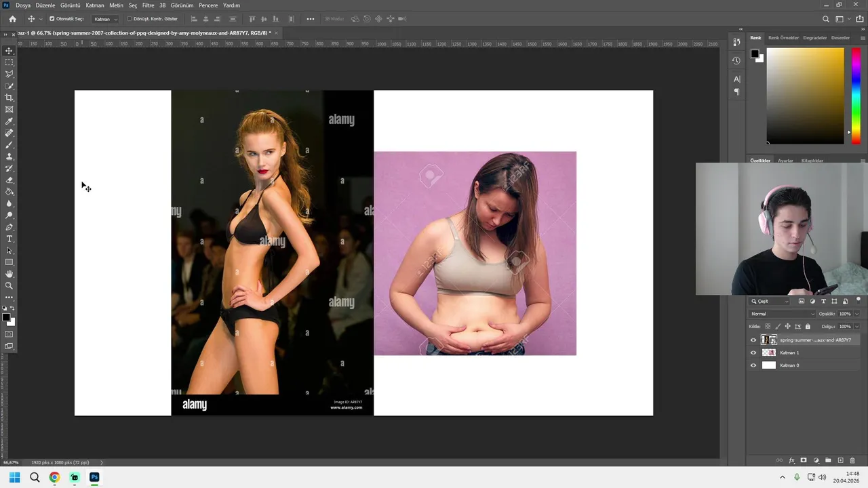The height and width of the screenshot is (488, 868).
Task: Add a layer style with the fx icon
Action: click(x=791, y=460)
